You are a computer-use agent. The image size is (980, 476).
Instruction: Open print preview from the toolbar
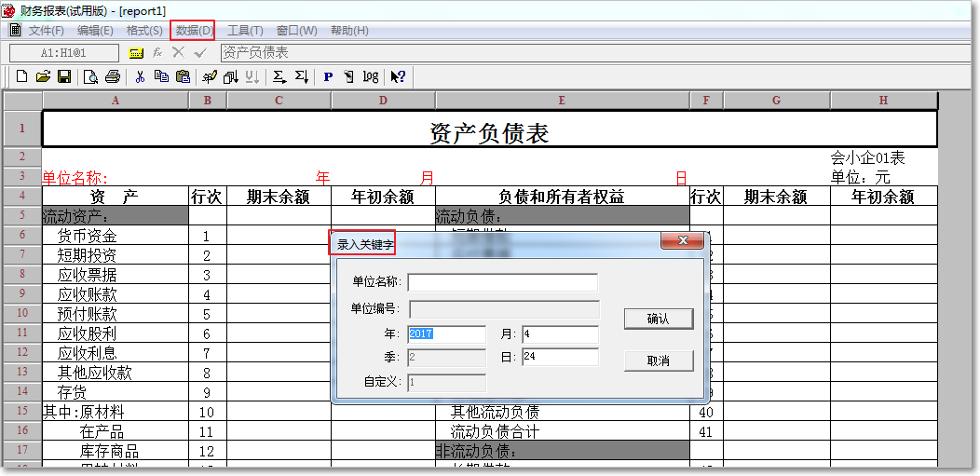coord(91,76)
